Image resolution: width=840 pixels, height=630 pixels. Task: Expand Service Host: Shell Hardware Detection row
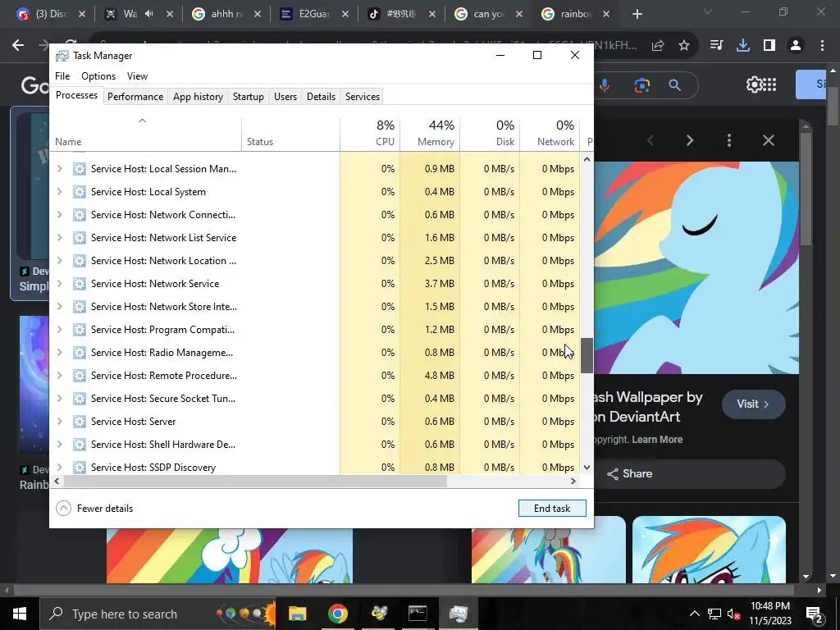point(59,445)
